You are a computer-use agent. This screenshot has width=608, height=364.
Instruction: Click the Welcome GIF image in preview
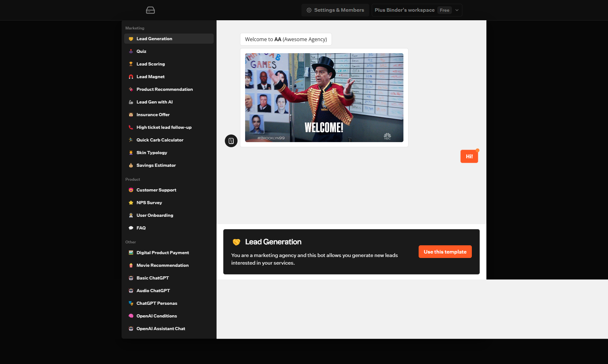(x=324, y=97)
